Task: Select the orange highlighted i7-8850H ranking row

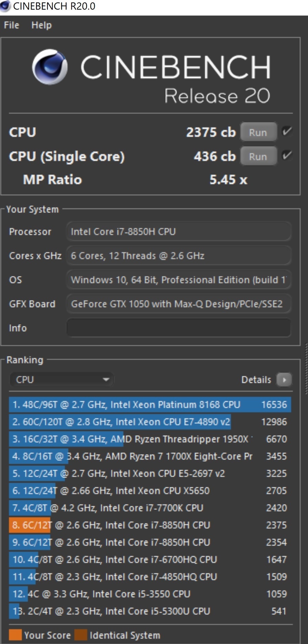Action: [x=150, y=525]
